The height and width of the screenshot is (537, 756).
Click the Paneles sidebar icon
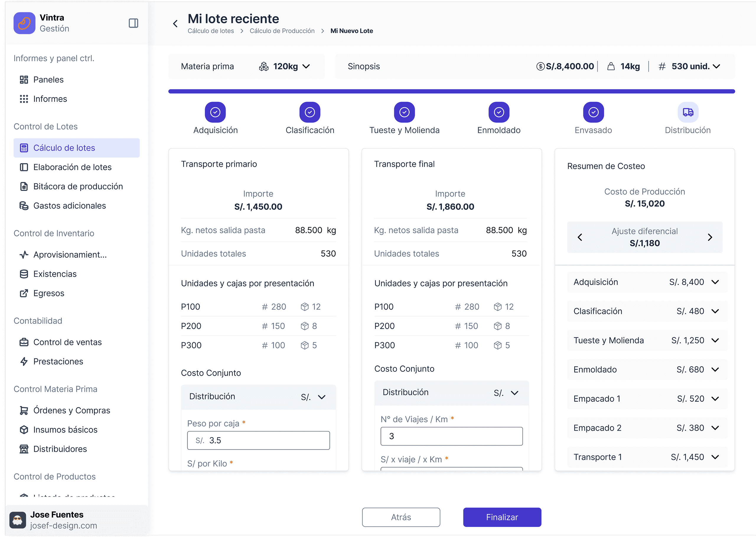click(24, 80)
